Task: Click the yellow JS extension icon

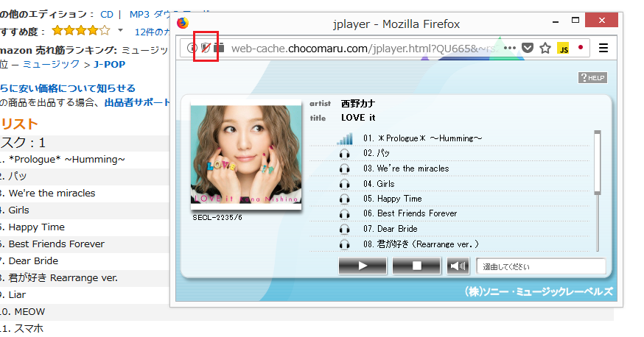Action: [x=563, y=49]
